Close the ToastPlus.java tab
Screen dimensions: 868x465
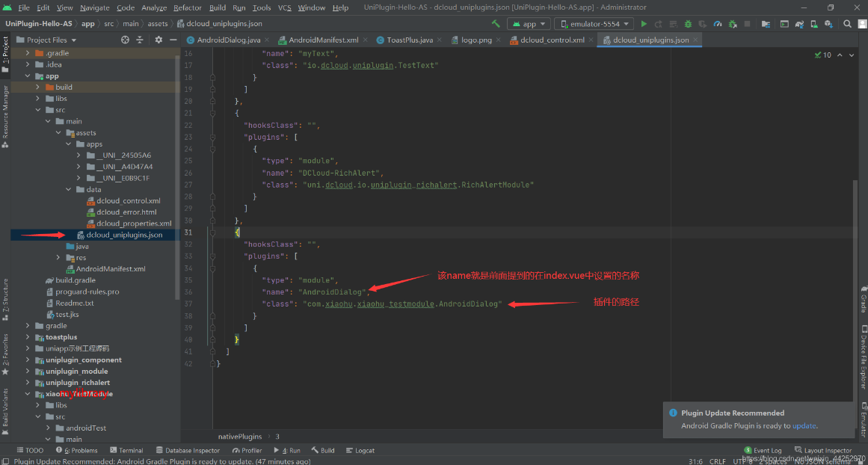pyautogui.click(x=439, y=40)
